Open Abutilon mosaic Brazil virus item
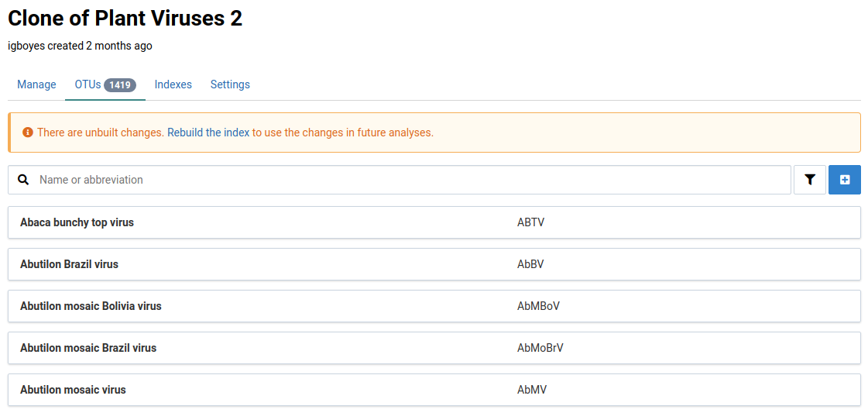Image resolution: width=868 pixels, height=413 pixels. pyautogui.click(x=88, y=348)
